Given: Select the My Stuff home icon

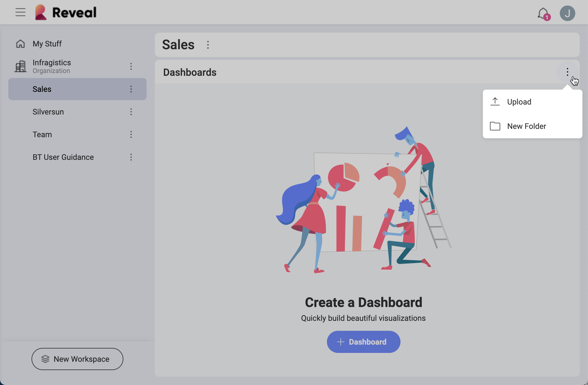Looking at the screenshot, I should coord(20,43).
